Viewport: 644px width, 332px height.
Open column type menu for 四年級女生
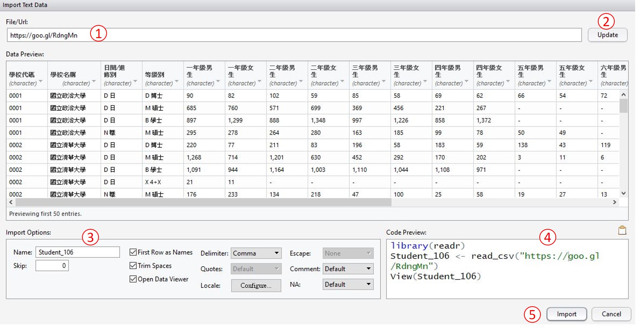pyautogui.click(x=508, y=82)
